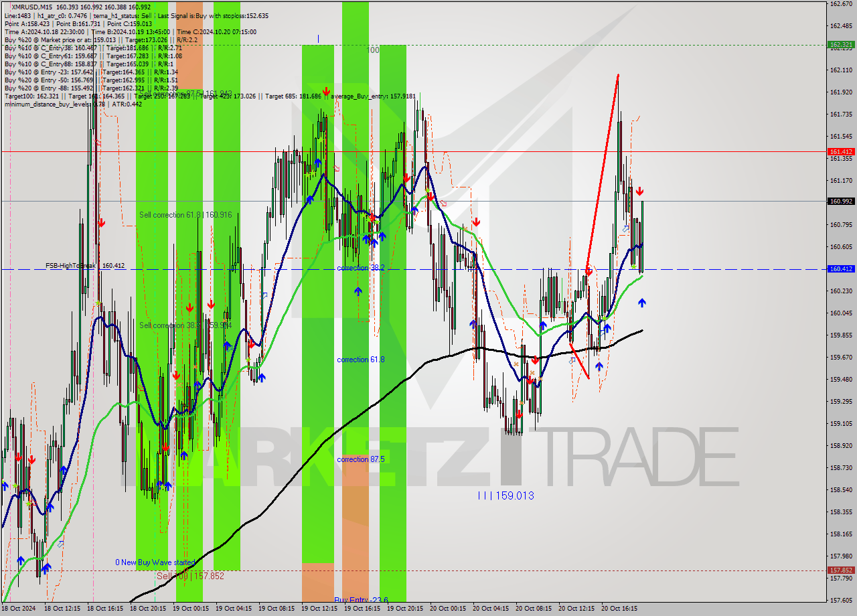Viewport: 857px width, 616px height.
Task: Click the black 160.992 current price tag
Action: 841,201
